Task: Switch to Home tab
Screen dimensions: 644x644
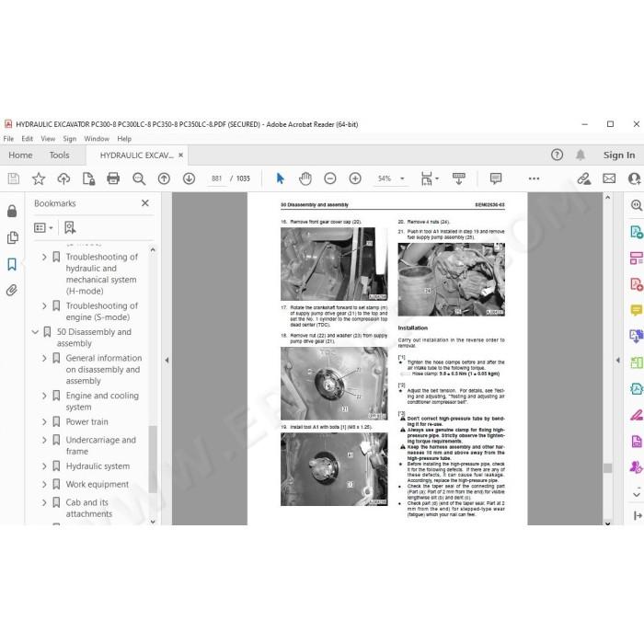Action: click(x=20, y=155)
